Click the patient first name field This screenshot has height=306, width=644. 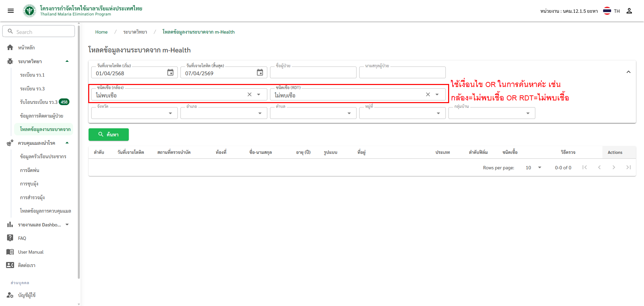coord(313,73)
